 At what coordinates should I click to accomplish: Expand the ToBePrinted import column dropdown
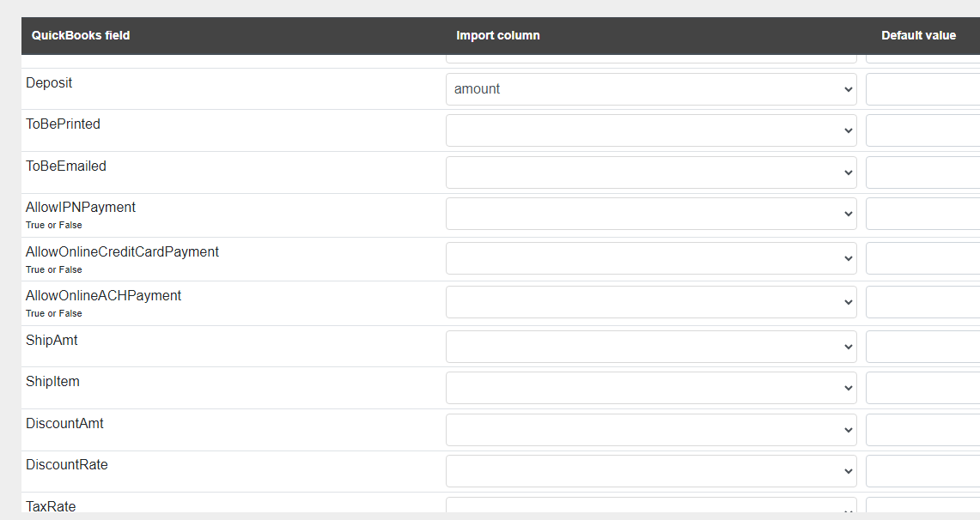tap(651, 130)
